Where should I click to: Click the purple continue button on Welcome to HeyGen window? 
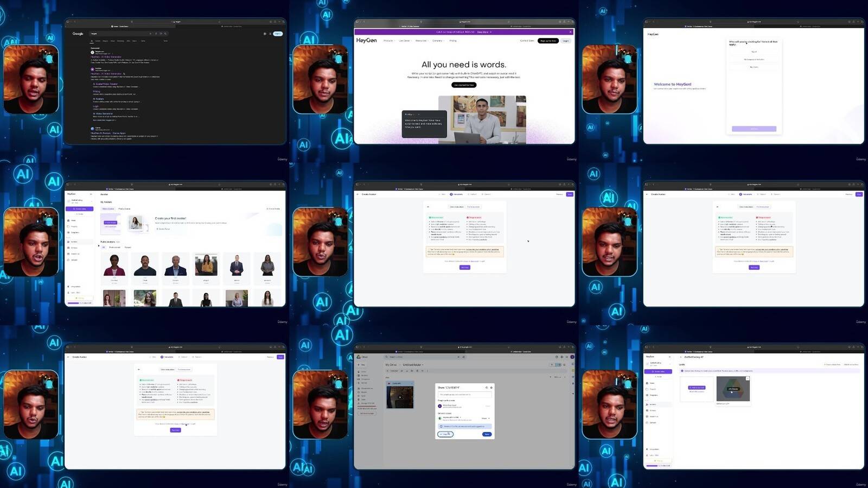pos(754,129)
